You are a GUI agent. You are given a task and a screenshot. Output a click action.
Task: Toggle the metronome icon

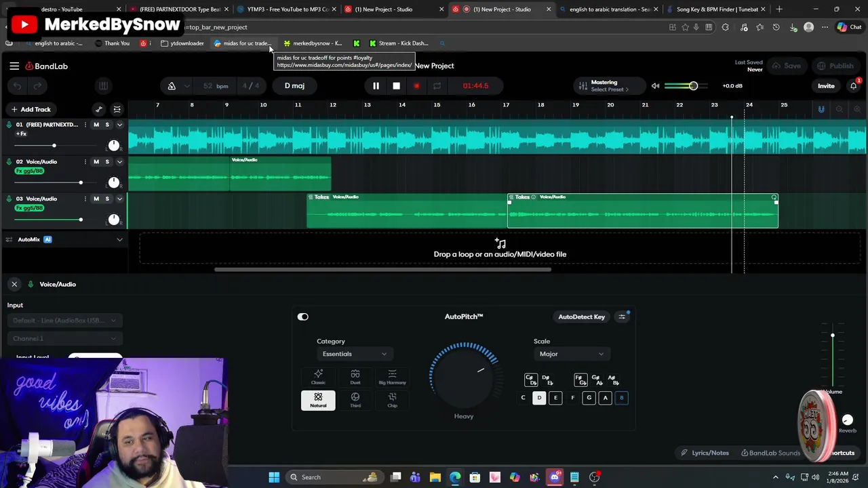[x=172, y=86]
